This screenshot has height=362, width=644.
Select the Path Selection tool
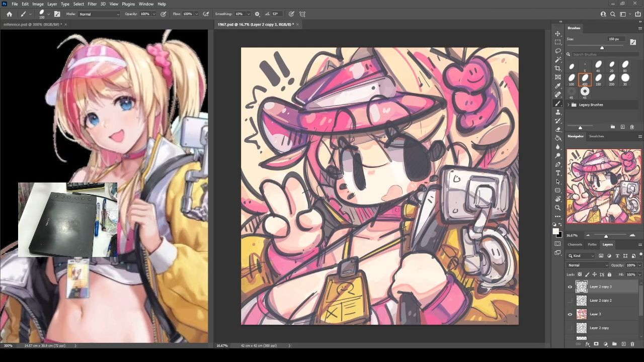[x=557, y=182]
